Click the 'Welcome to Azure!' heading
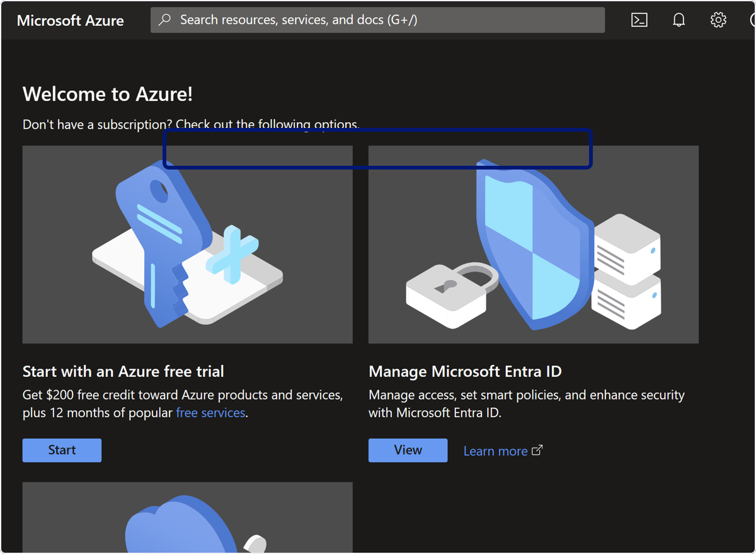This screenshot has width=756, height=554. tap(108, 94)
